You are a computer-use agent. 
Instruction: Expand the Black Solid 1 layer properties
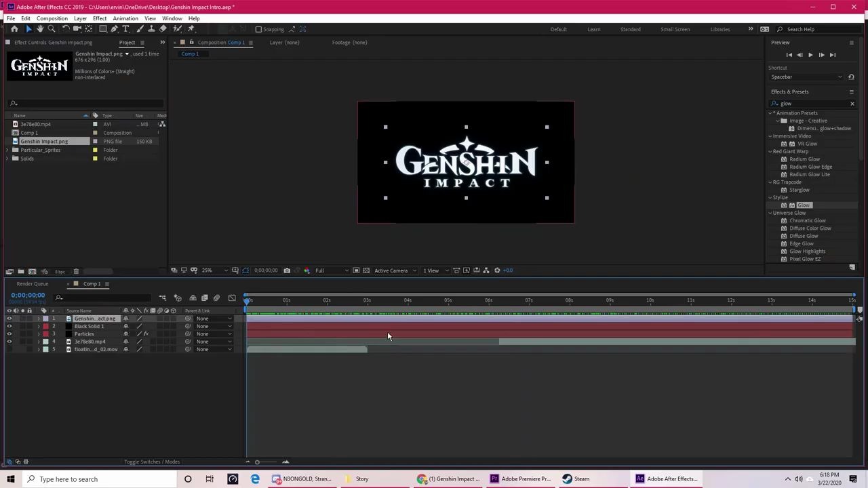point(38,327)
